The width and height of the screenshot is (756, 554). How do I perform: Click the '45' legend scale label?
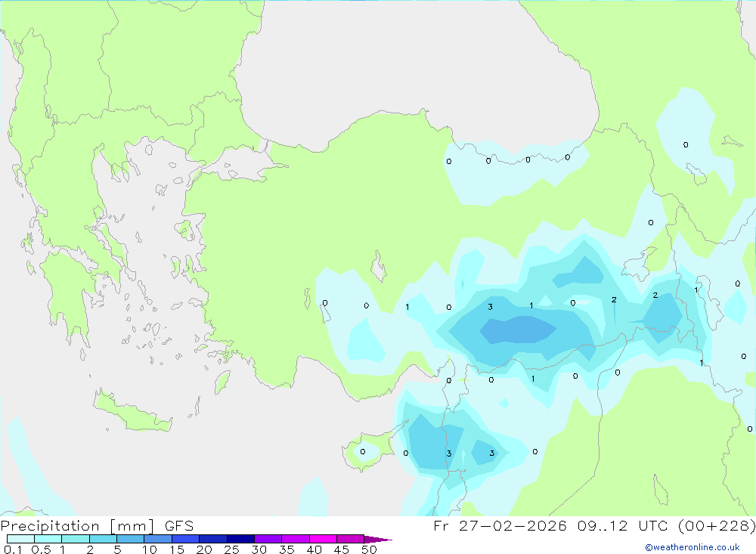coord(342,549)
